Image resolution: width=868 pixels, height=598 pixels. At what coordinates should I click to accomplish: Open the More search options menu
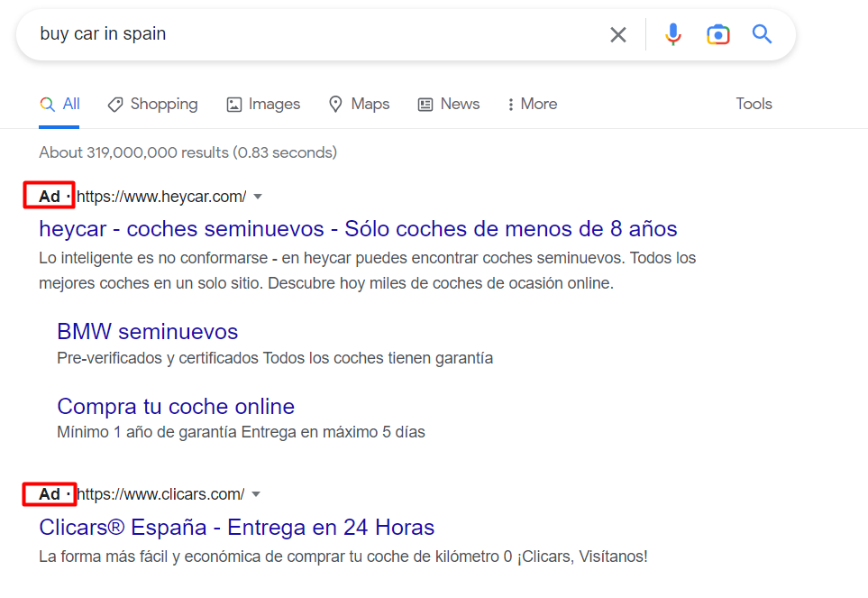click(x=532, y=104)
